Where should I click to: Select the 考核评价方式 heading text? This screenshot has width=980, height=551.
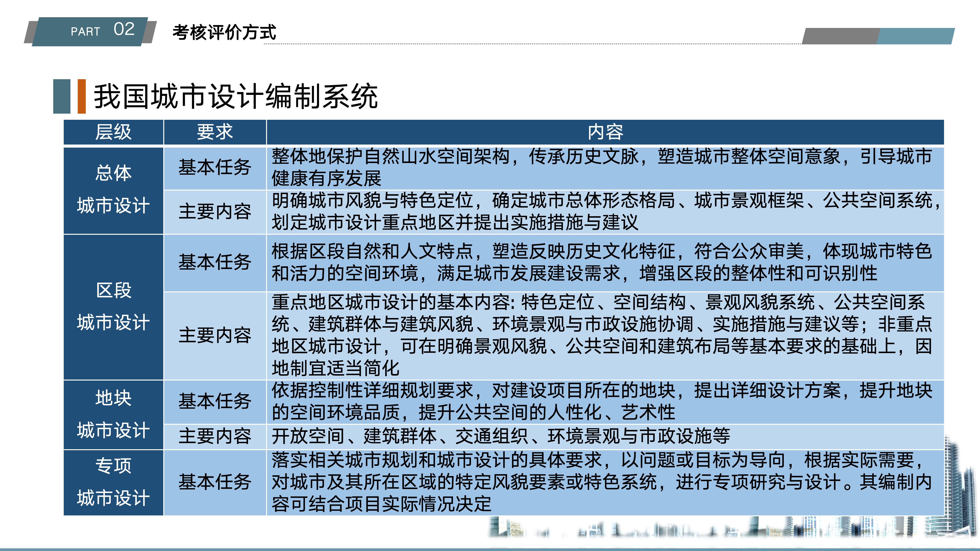click(x=224, y=32)
